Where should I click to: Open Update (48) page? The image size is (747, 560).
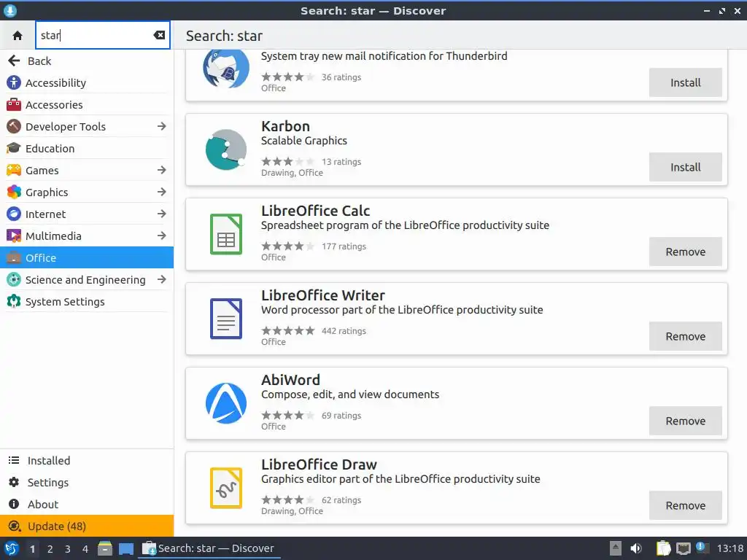click(87, 526)
